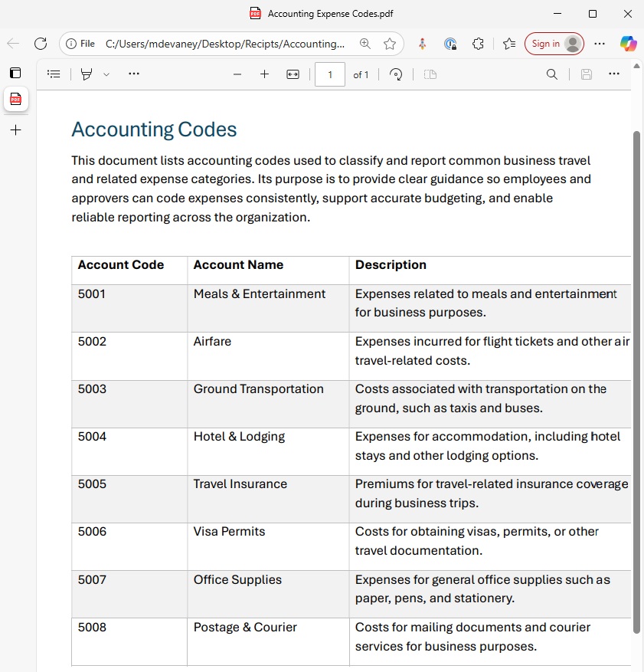Select the highlight tool in PDF toolbar
Screen dimensions: 644x672
click(x=87, y=74)
